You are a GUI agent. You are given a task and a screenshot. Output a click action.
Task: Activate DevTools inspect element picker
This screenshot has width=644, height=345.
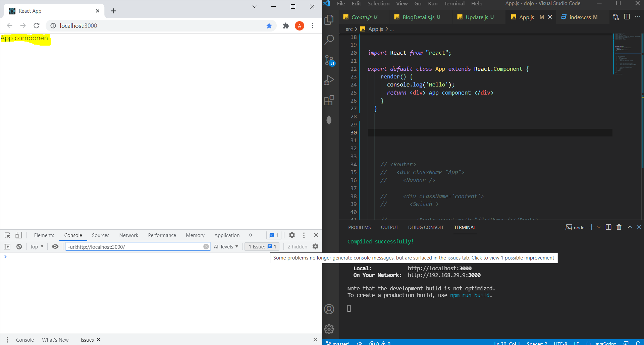(7, 235)
